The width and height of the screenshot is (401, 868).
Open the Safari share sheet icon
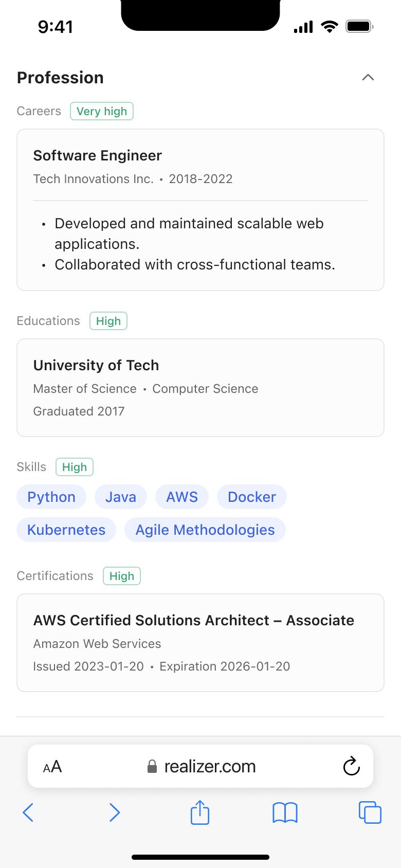tap(200, 812)
